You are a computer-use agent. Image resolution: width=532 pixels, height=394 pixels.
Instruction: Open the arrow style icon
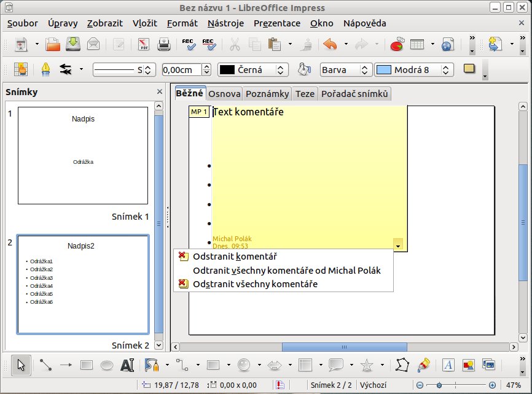coord(66,70)
